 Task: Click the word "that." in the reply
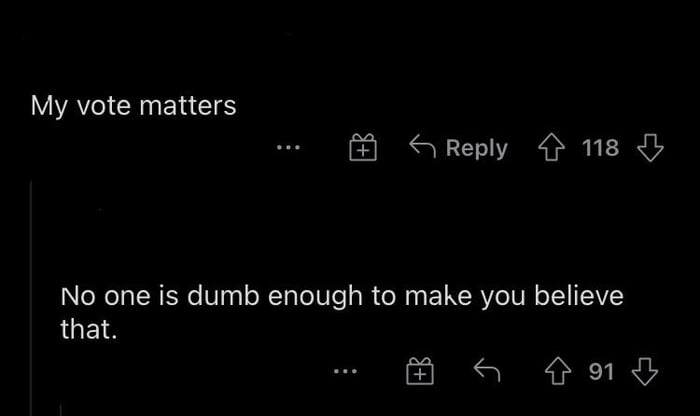pyautogui.click(x=89, y=327)
